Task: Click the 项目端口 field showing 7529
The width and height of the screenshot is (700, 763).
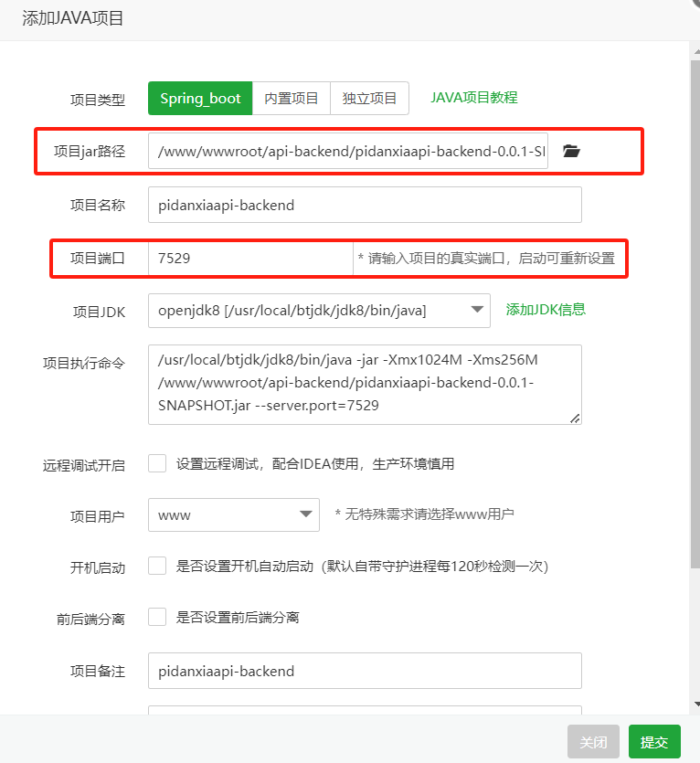Action: click(x=249, y=259)
